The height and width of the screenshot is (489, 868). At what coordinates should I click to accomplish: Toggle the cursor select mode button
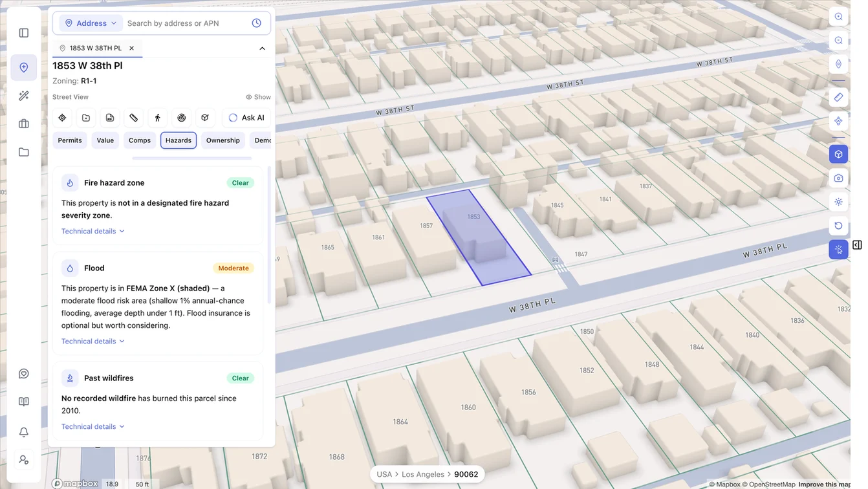tap(838, 250)
